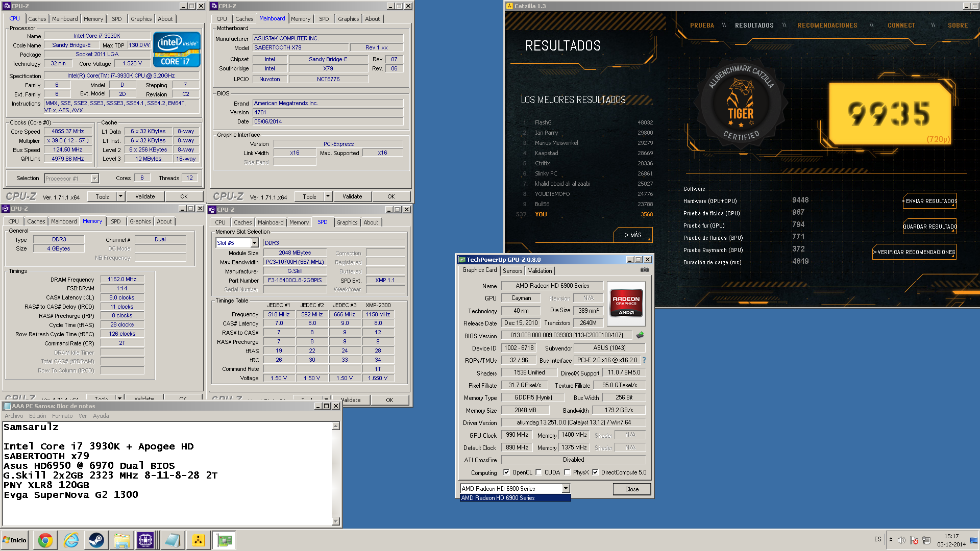
Task: Click the Catzilla title bar icon
Action: click(509, 6)
